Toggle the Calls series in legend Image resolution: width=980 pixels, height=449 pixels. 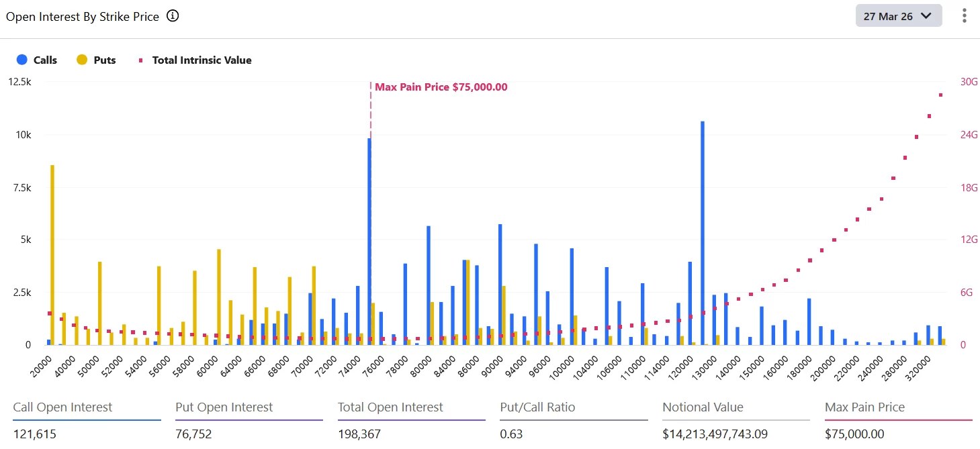(x=45, y=60)
